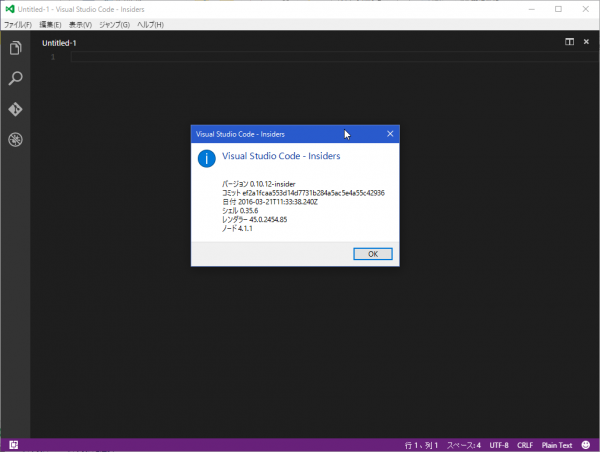Image resolution: width=600 pixels, height=452 pixels.
Task: Open the Search view icon
Action: [15, 78]
